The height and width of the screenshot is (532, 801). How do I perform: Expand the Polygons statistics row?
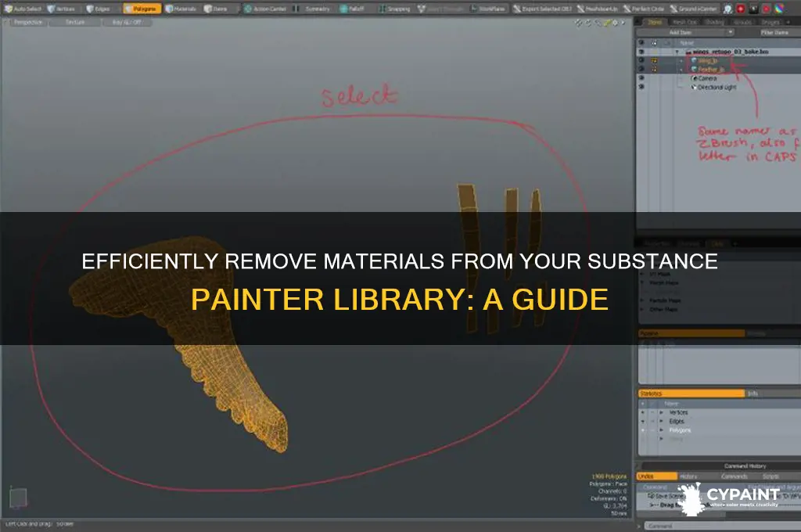click(x=662, y=430)
